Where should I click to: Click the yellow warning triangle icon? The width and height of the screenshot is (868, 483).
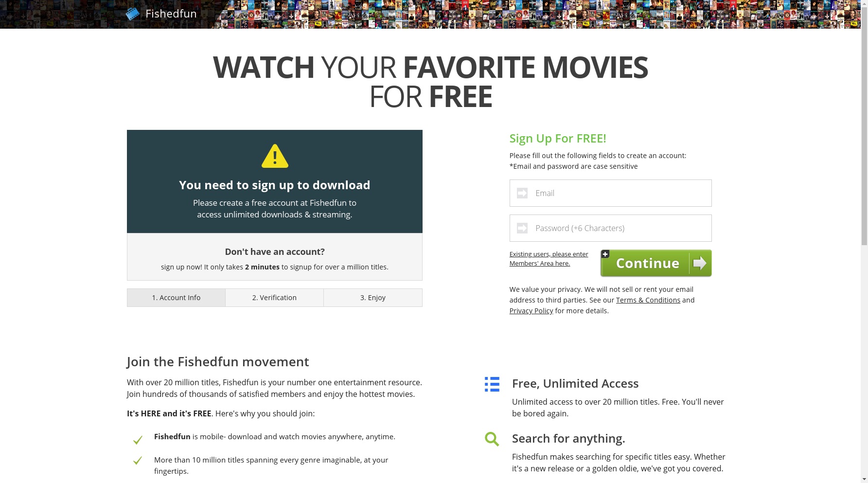pos(275,156)
